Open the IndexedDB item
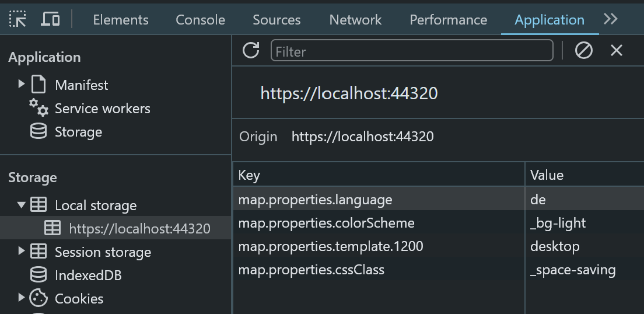Viewport: 644px width, 314px height. point(88,275)
